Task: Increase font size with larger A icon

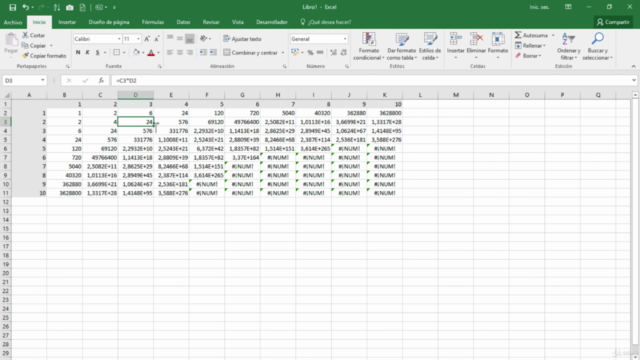Action: [x=147, y=39]
